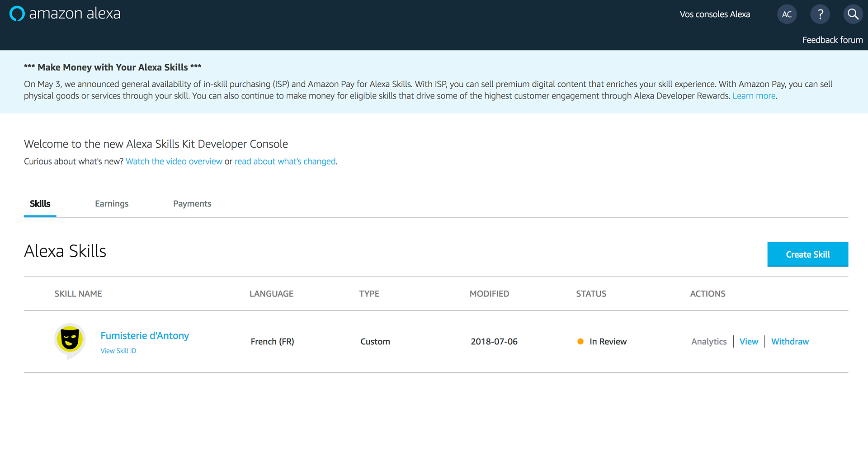Watch the video overview link
Screen dimensions: 868x461
coord(174,161)
